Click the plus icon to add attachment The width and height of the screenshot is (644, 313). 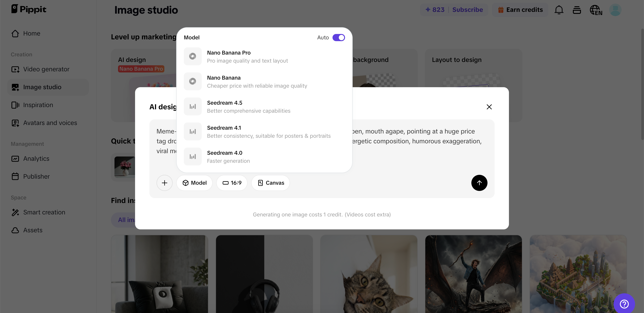pyautogui.click(x=164, y=183)
